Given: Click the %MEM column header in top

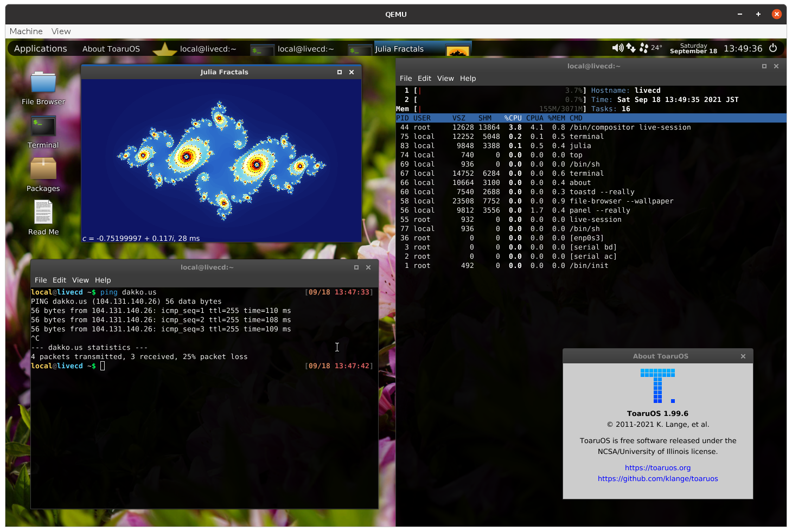Looking at the screenshot, I should point(556,118).
